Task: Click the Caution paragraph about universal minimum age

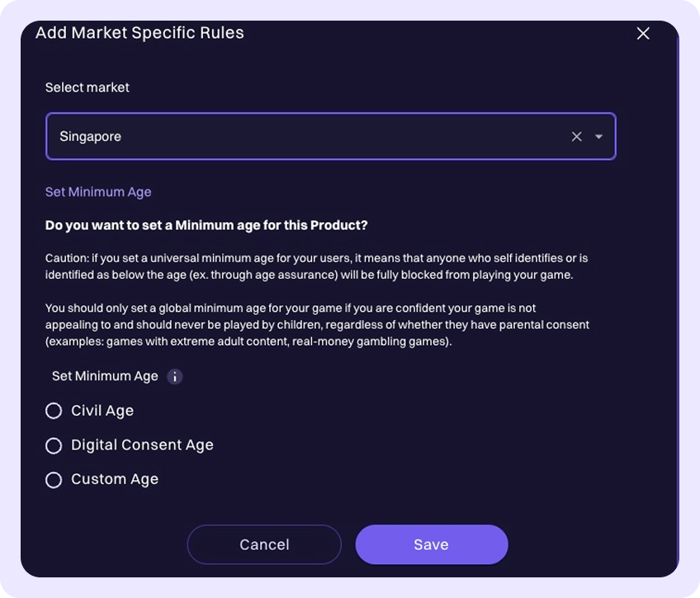Action: [x=316, y=266]
